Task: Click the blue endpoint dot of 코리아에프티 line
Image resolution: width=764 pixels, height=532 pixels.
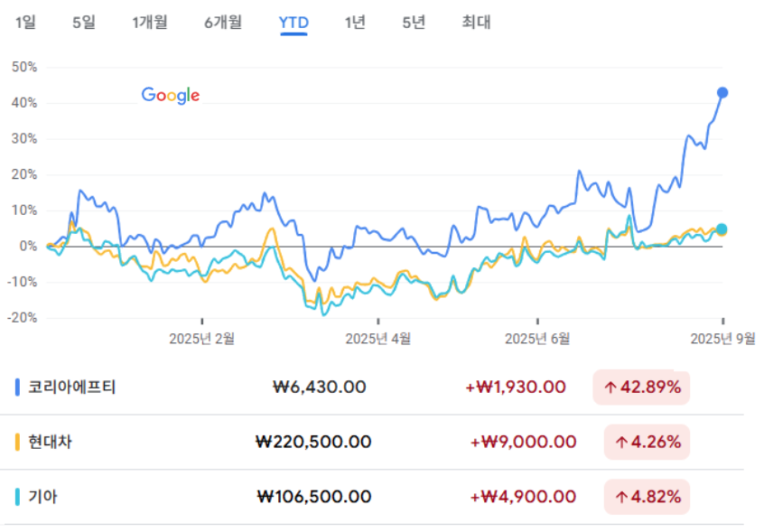Action: (722, 92)
